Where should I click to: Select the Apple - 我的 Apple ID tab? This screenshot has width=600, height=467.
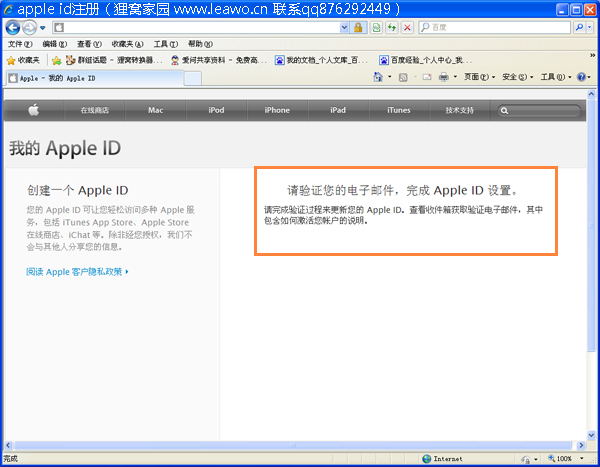tap(95, 78)
